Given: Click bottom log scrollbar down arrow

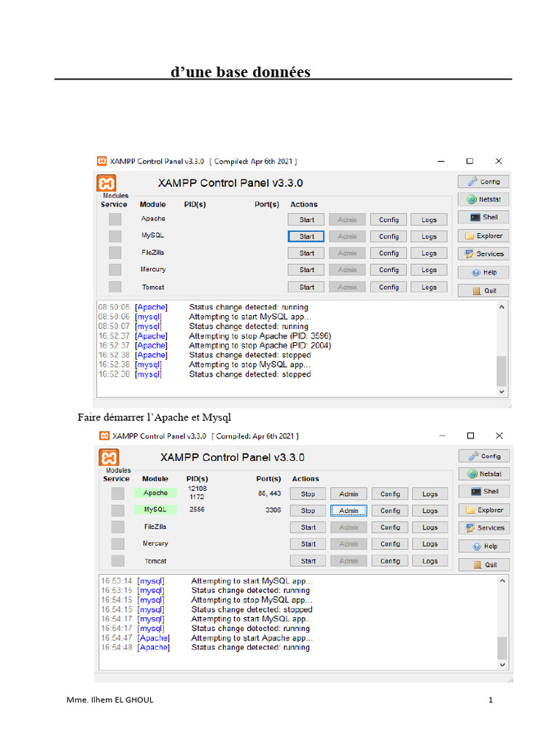Looking at the screenshot, I should pos(502,665).
